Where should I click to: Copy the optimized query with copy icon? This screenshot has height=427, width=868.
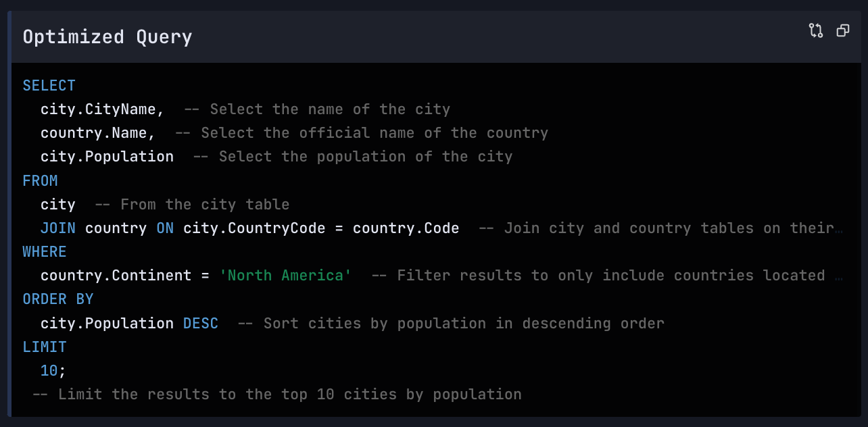[843, 30]
